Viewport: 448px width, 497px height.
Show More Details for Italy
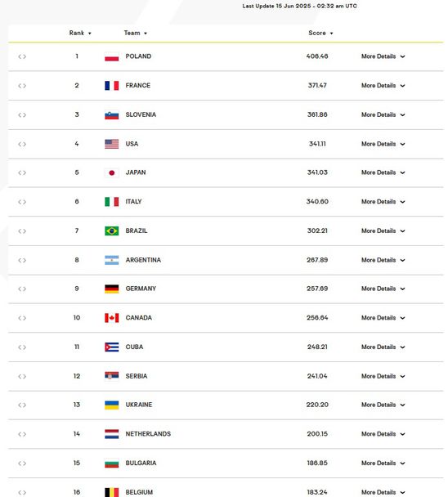(383, 202)
